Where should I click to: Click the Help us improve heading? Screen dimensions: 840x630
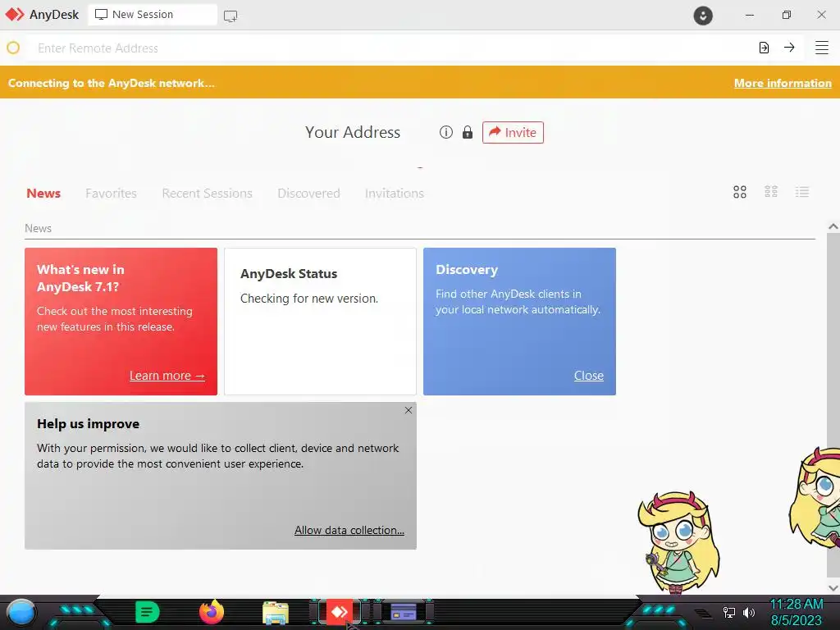point(89,424)
